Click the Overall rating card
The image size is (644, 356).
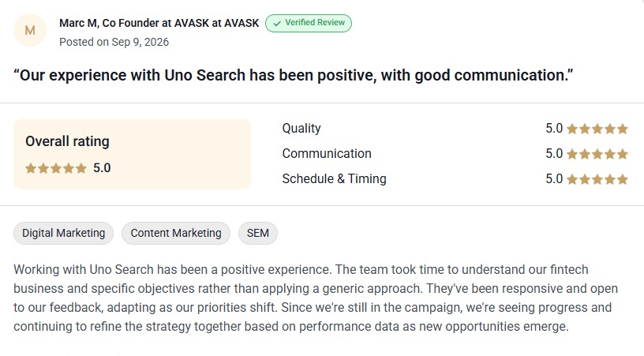(133, 155)
